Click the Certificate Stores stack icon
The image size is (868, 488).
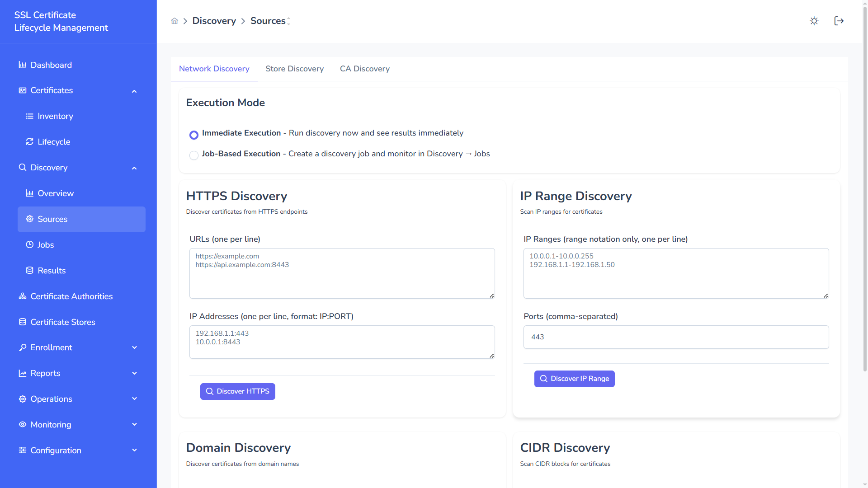pyautogui.click(x=22, y=322)
